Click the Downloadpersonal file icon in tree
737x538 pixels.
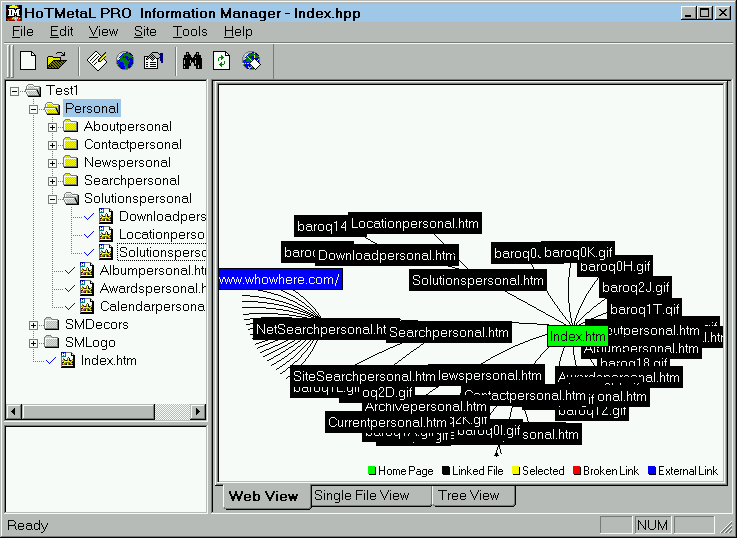(106, 217)
